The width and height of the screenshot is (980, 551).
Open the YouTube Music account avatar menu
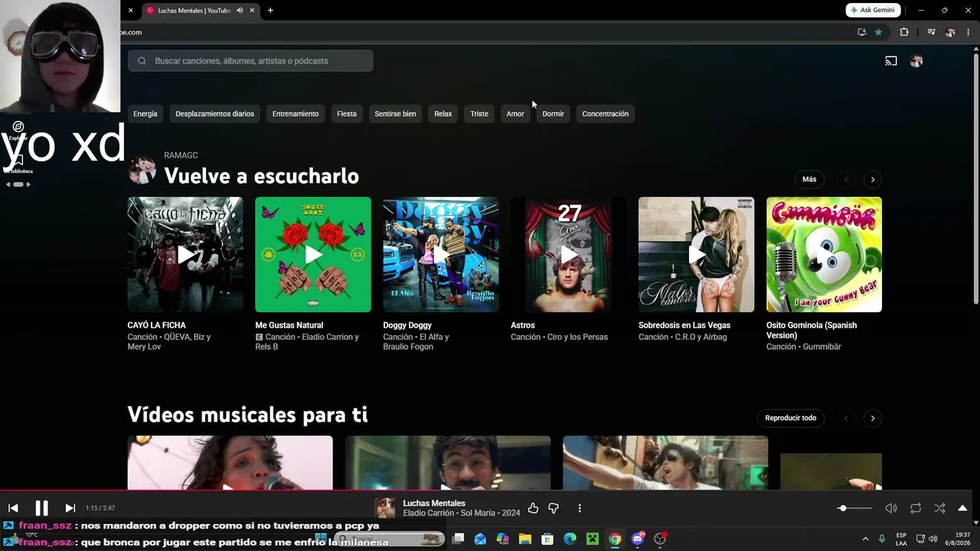(x=916, y=61)
